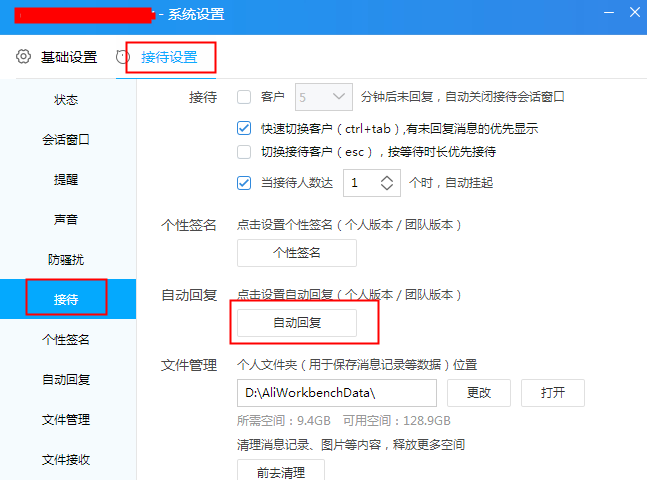Decrease the 接待人数 stepper value
This screenshot has height=480, width=647.
click(x=387, y=187)
